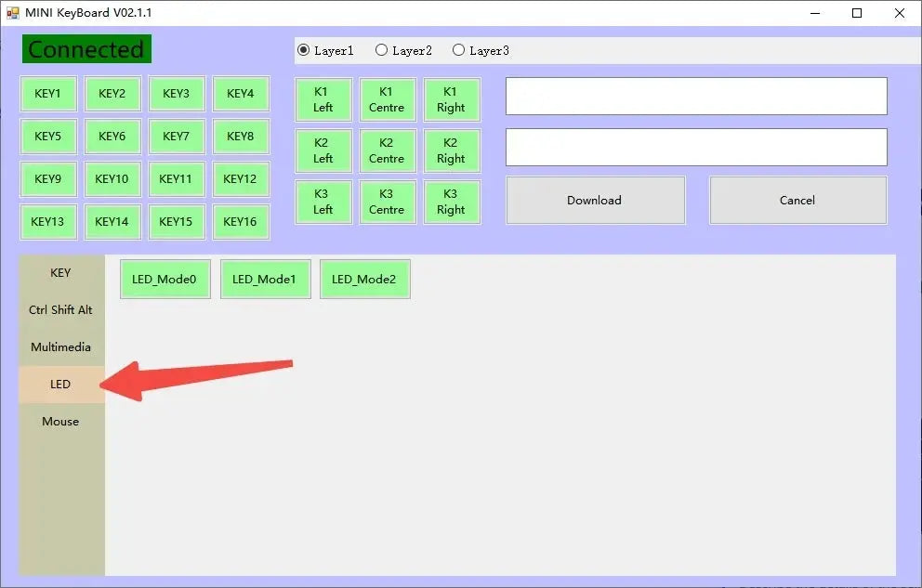
Task: Select the Mouse tab
Action: coord(61,421)
